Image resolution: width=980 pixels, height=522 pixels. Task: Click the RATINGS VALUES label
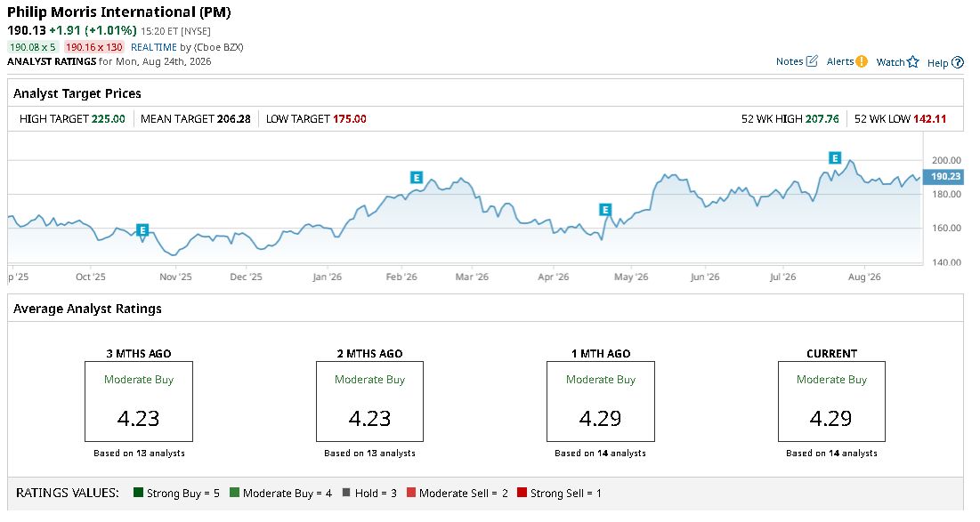(x=68, y=493)
